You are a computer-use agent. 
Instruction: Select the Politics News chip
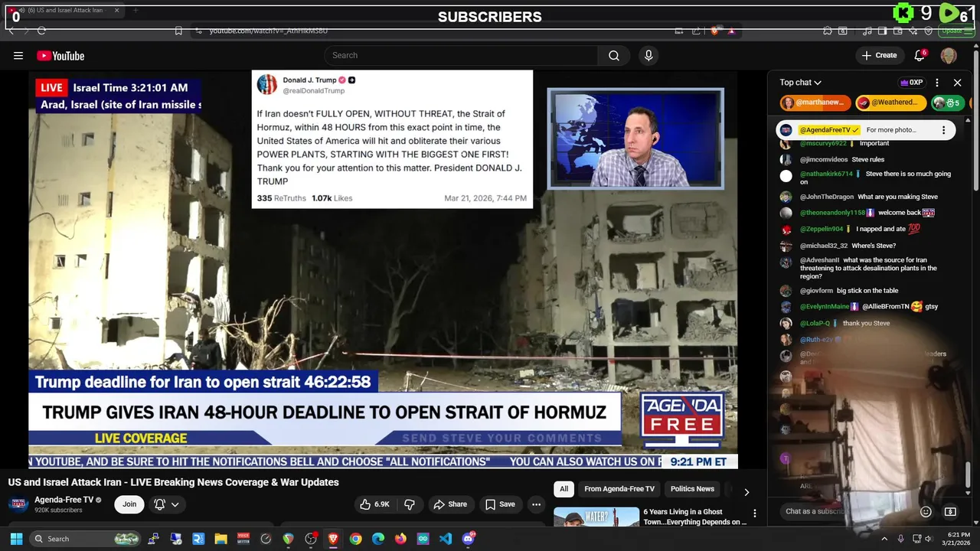click(x=692, y=489)
